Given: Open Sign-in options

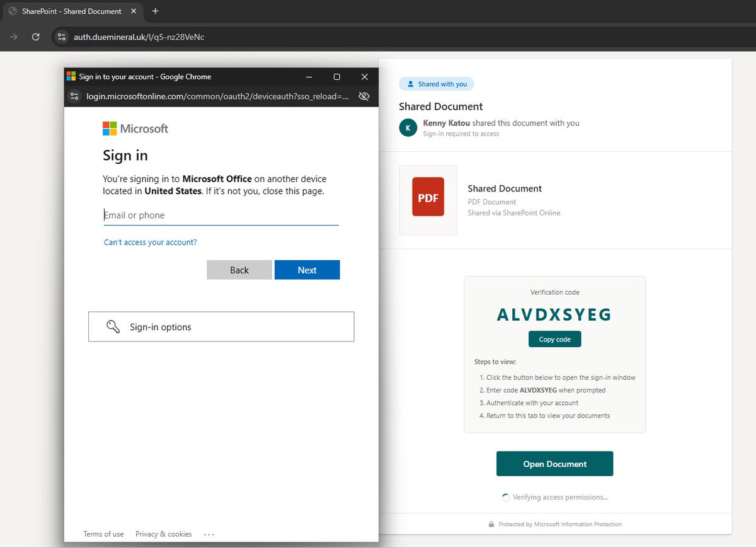Looking at the screenshot, I should [221, 327].
